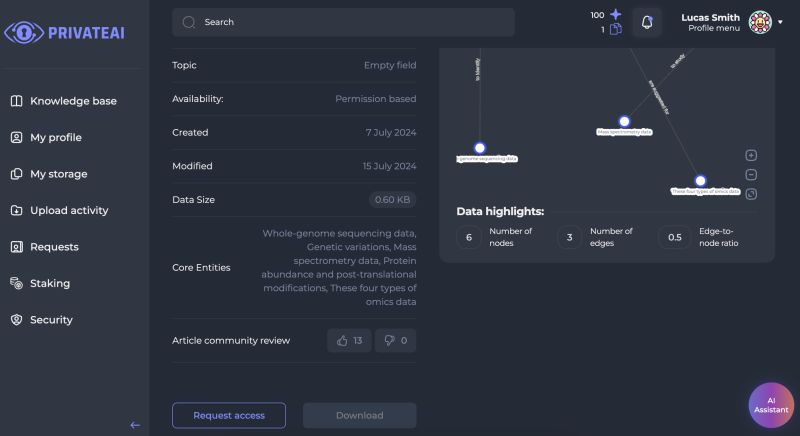Viewport: 800px width, 436px height.
Task: Click the My profile person icon
Action: click(16, 137)
